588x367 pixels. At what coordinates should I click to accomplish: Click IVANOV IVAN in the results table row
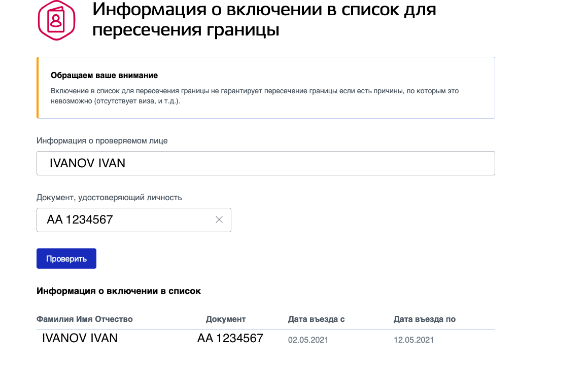click(80, 338)
